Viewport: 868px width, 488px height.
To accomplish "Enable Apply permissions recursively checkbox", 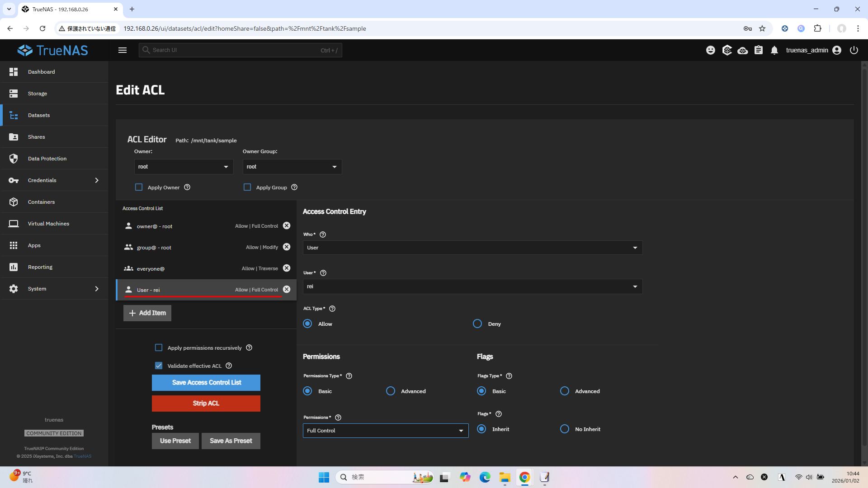I will point(159,348).
